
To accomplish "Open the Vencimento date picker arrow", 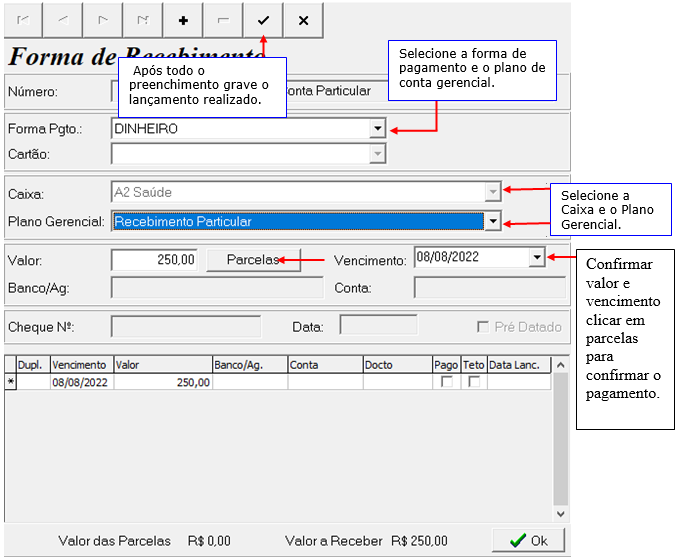I will tap(537, 257).
